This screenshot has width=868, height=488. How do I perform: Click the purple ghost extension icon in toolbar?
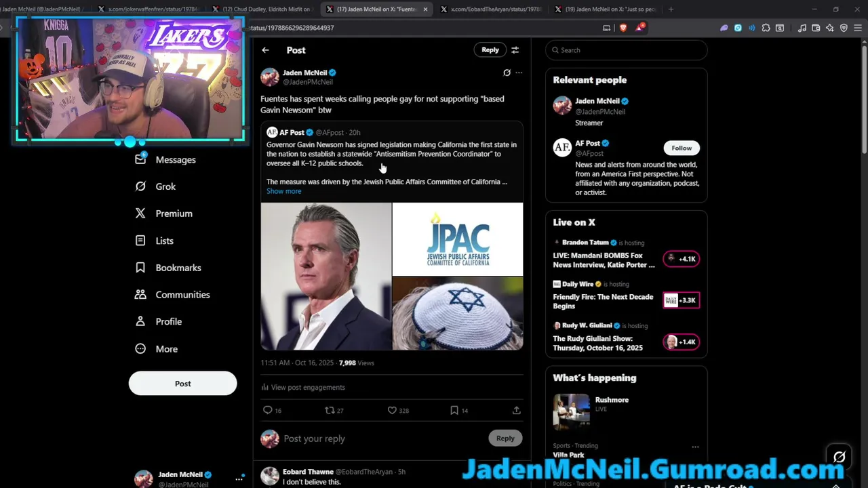724,28
